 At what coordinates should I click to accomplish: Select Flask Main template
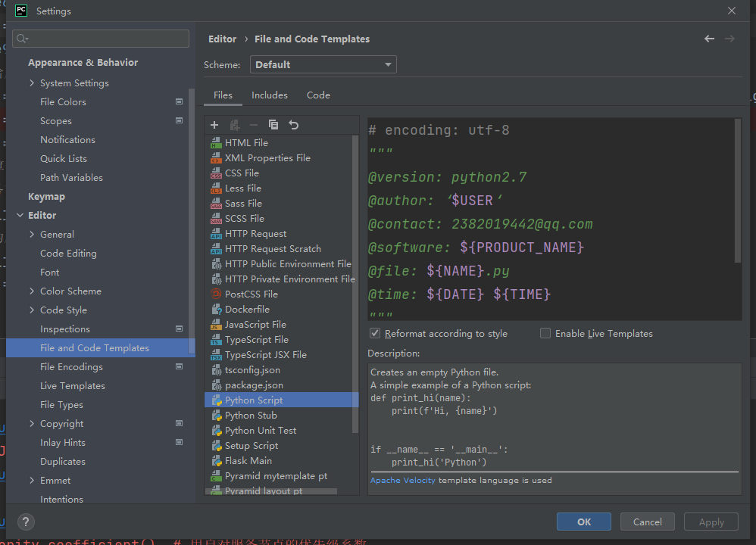tap(282, 461)
